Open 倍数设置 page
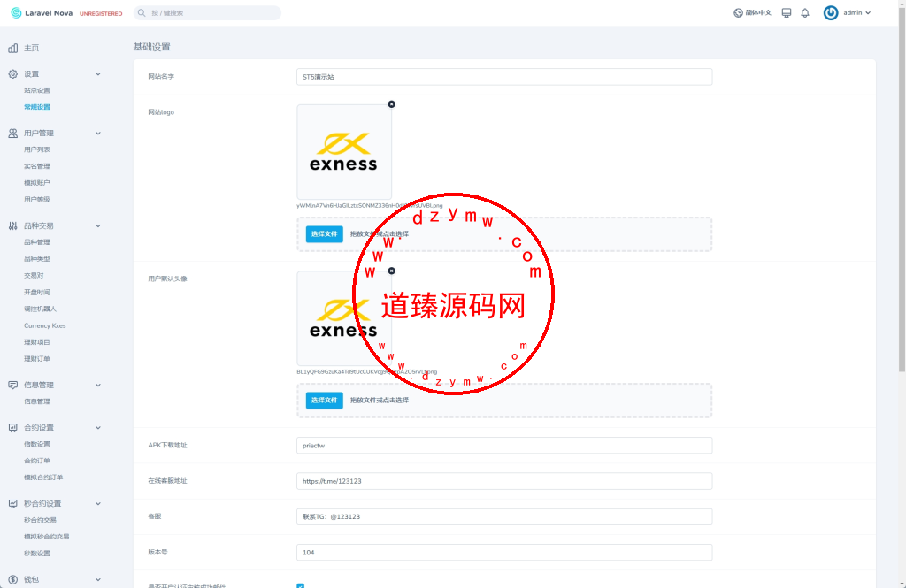The image size is (906, 588). coord(37,444)
